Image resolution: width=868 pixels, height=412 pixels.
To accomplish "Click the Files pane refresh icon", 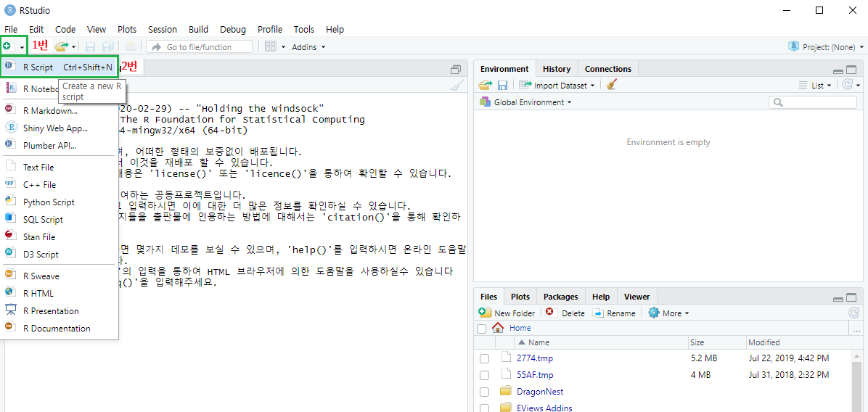I will [x=853, y=313].
